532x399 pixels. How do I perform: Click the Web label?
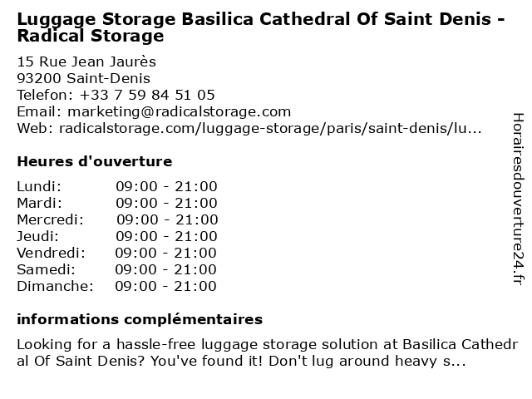tap(35, 128)
